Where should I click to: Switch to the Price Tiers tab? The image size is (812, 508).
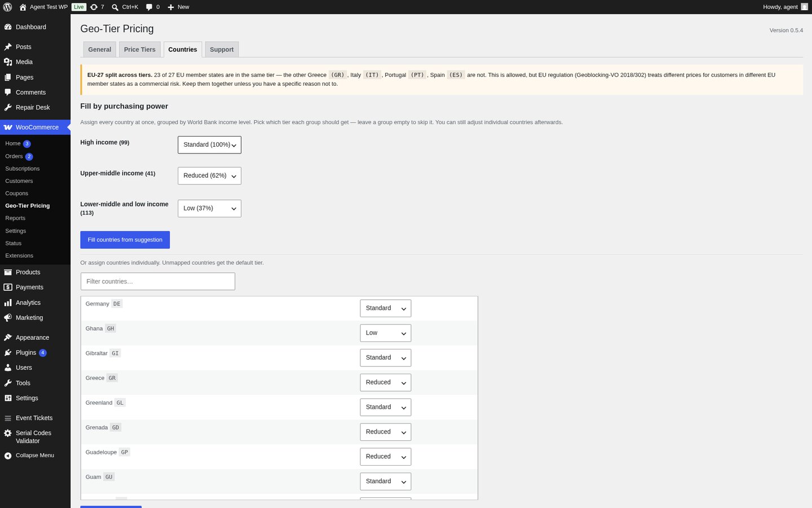[x=140, y=50]
